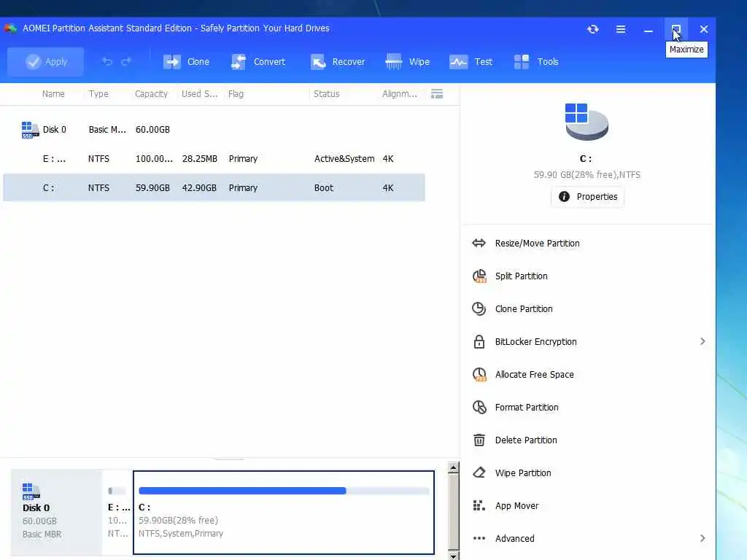Select E: partition block in disk map
Viewport: 747px width, 560px height.
pos(117,513)
